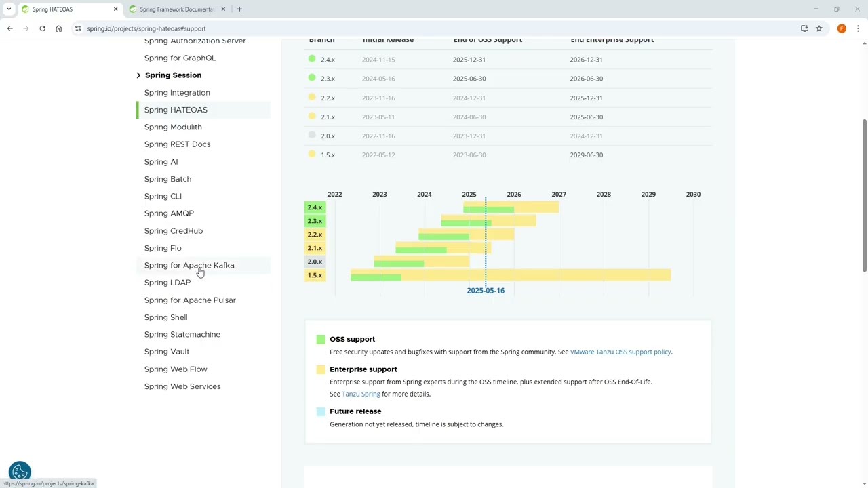Expand the Spring Session sidebar group
Viewport: 868px width, 488px height.
click(138, 75)
